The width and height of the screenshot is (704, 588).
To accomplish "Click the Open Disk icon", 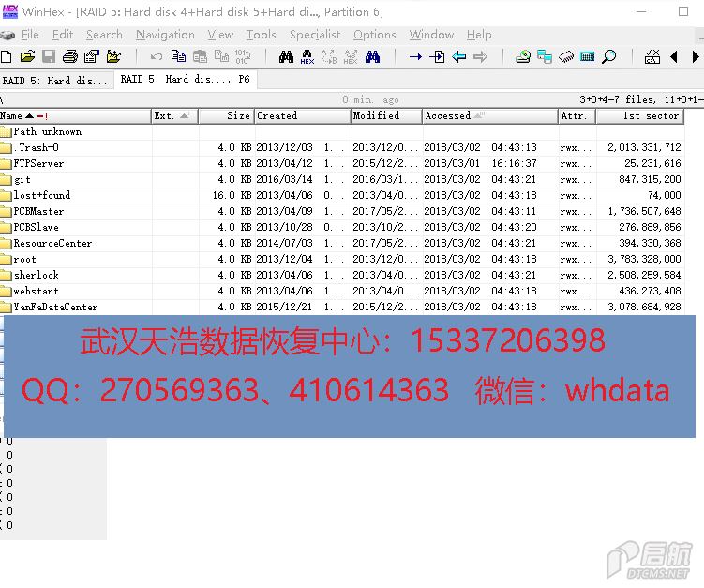I will (x=523, y=57).
